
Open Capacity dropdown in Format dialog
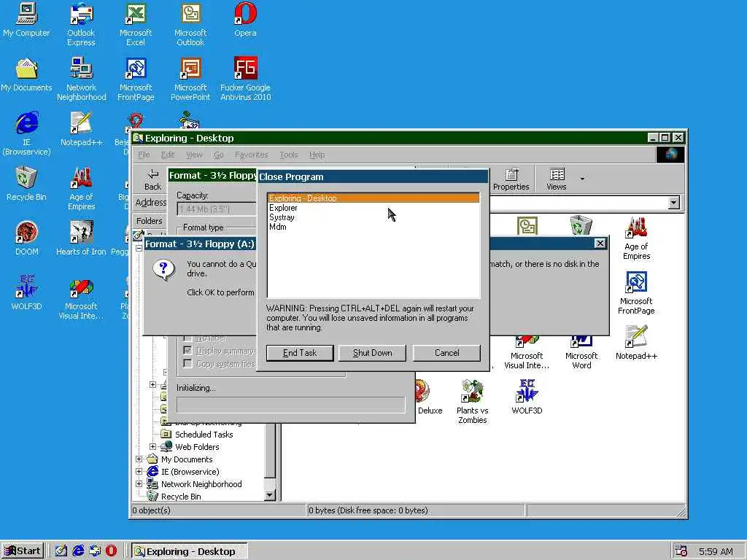pos(217,209)
